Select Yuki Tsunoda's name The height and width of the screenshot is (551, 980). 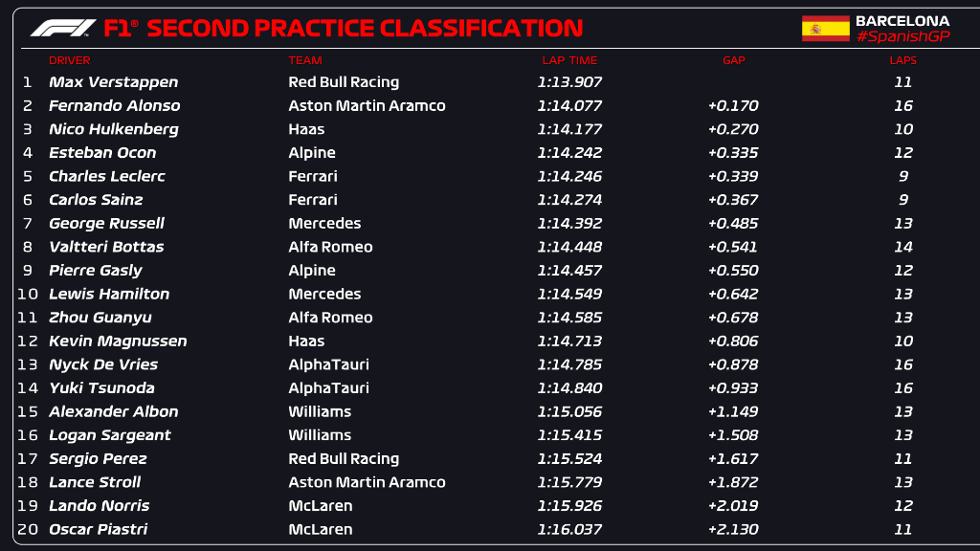pyautogui.click(x=101, y=388)
